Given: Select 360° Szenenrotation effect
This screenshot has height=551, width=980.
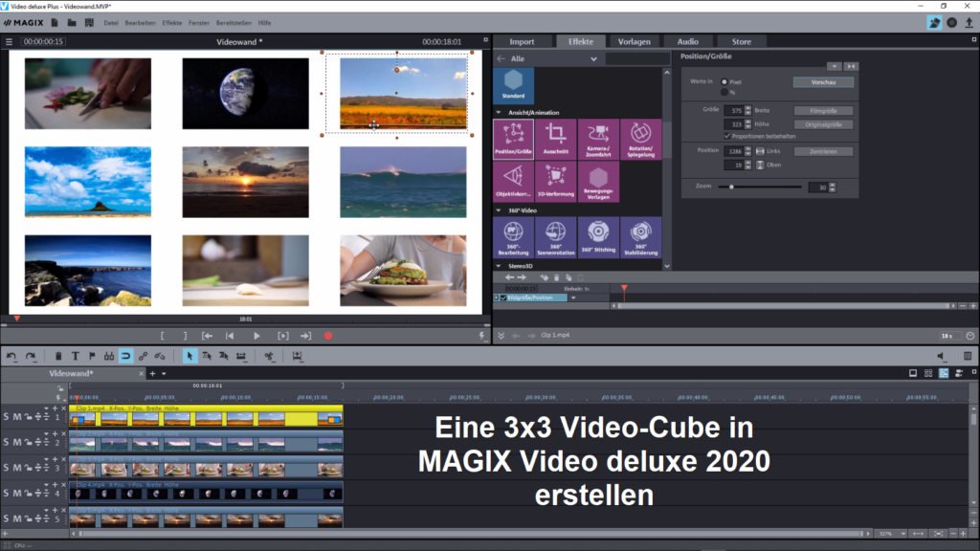Looking at the screenshot, I should 556,237.
